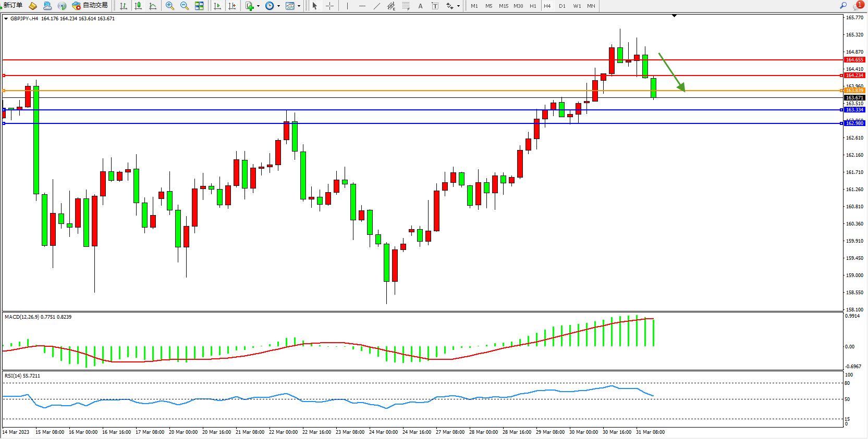Screen dimensions: 868x439
Task: Open the chat notifications bubble
Action: tap(858, 6)
